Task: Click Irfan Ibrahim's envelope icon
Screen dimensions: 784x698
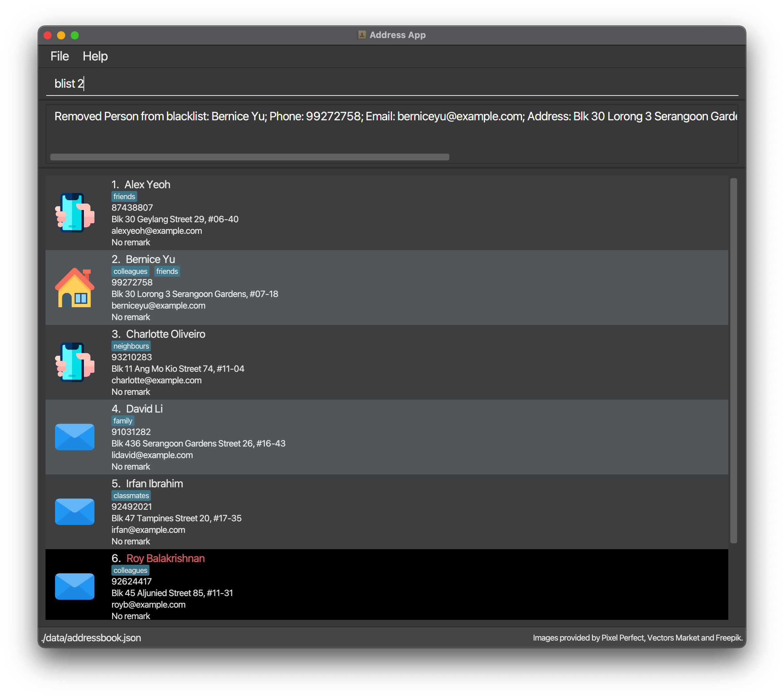Action: click(74, 511)
